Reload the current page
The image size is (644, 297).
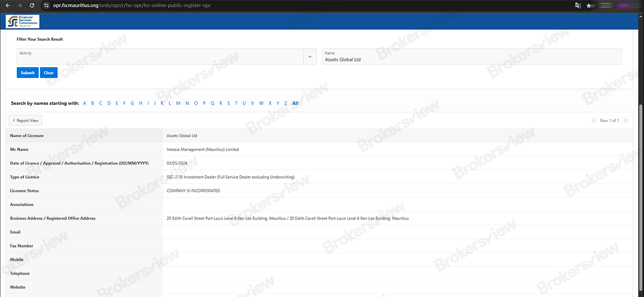tap(32, 5)
